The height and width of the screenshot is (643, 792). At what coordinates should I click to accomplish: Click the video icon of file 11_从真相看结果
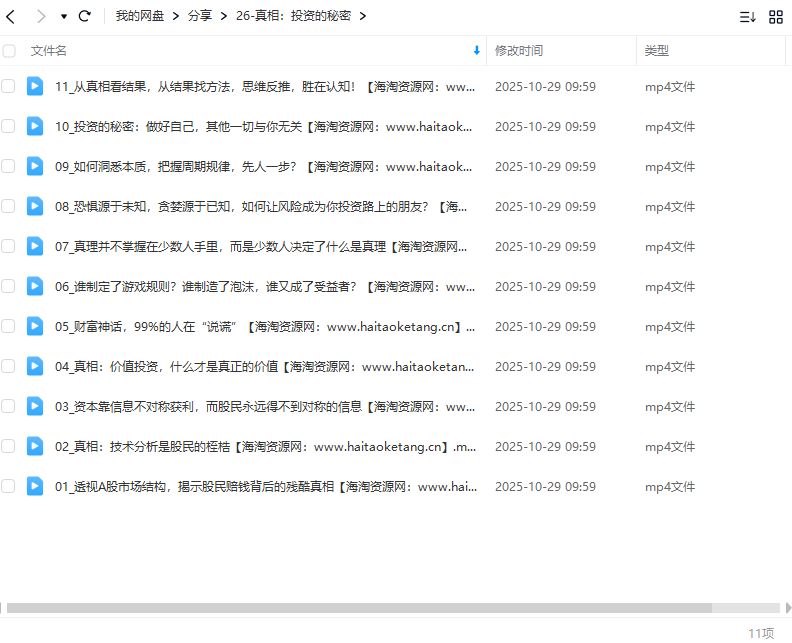coord(35,87)
